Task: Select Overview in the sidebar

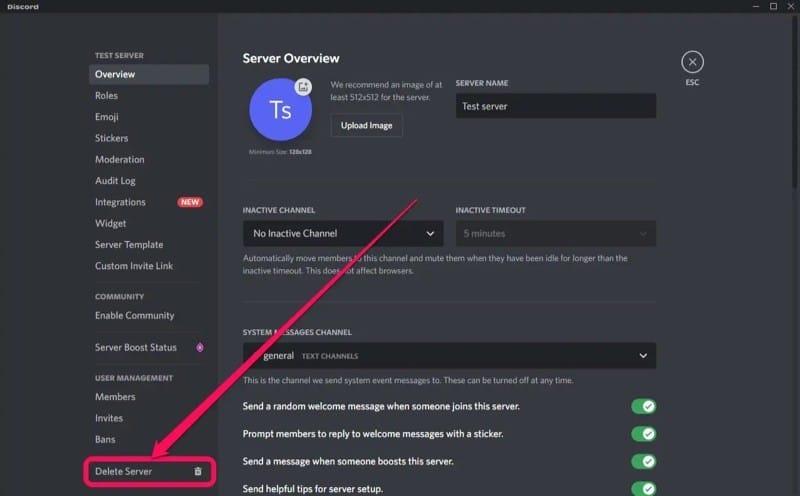Action: tap(148, 74)
